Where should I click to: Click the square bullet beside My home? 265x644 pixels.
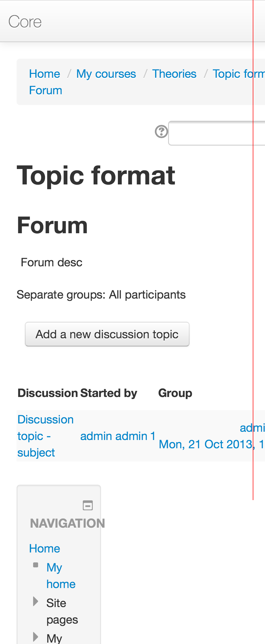[x=36, y=565]
